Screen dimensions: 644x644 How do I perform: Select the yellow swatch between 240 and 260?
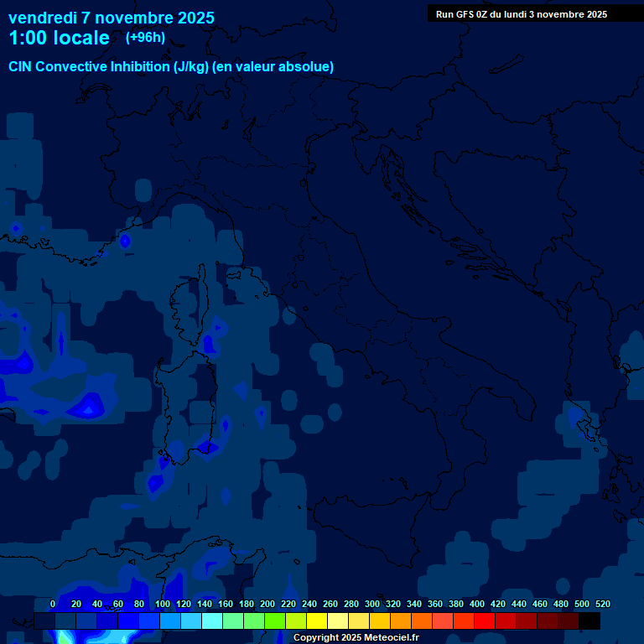click(317, 621)
